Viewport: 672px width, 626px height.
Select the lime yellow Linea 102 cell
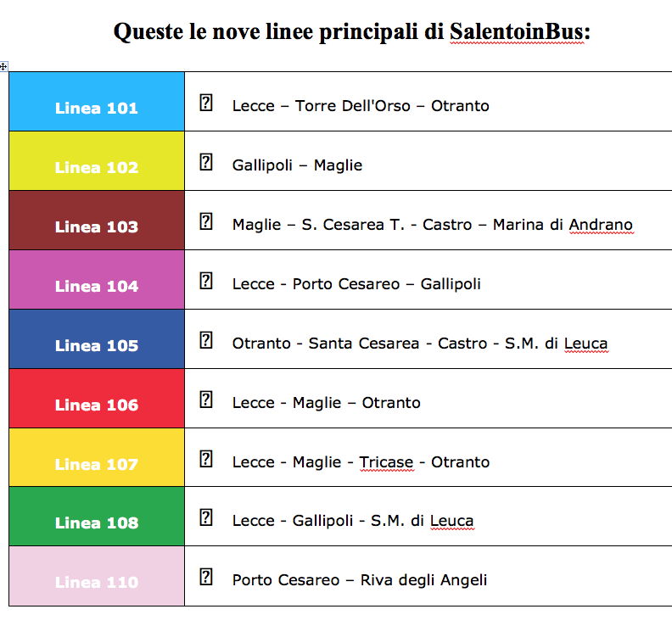[x=97, y=161]
